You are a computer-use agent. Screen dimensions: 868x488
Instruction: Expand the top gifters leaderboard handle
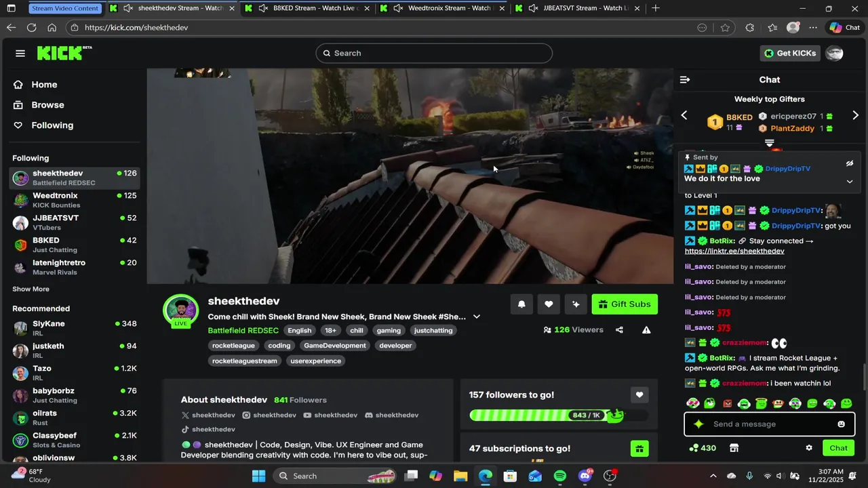pos(770,143)
